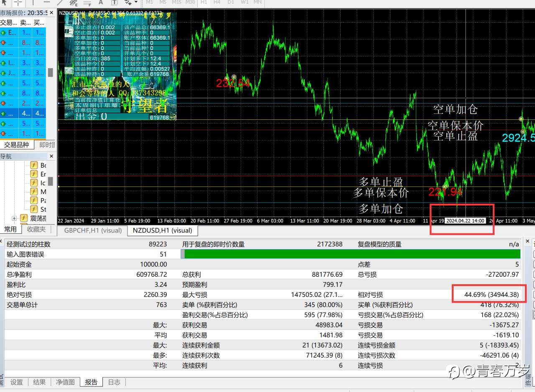Image resolution: width=535 pixels, height=392 pixels.
Task: Open the 净值图 tester tab
Action: 65,382
